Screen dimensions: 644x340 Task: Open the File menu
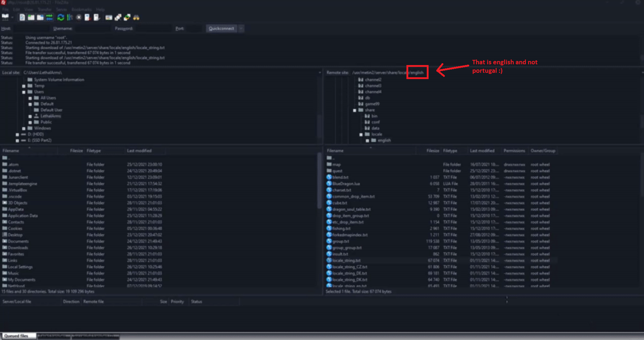tap(5, 9)
